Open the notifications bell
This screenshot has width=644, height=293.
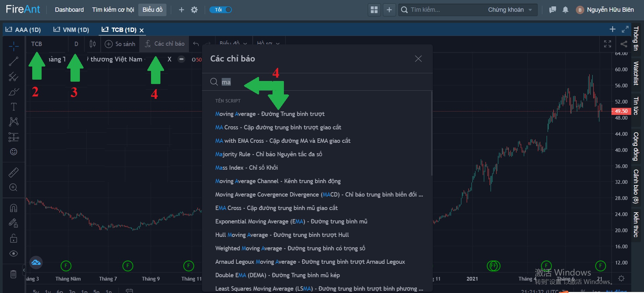pyautogui.click(x=565, y=10)
